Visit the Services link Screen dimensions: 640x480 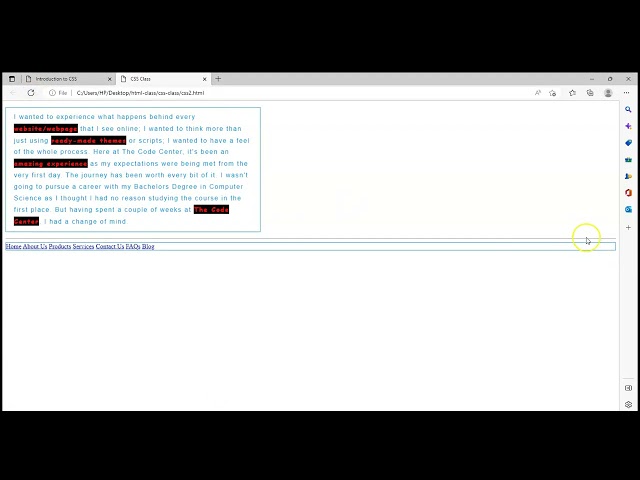pos(83,247)
